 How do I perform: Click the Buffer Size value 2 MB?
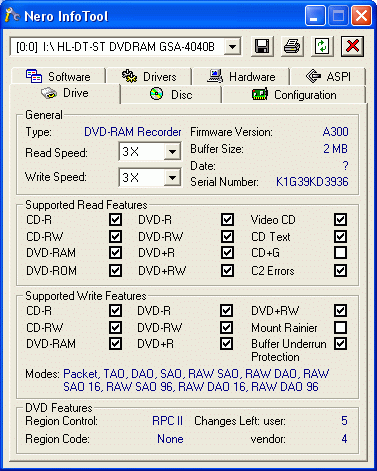point(335,149)
